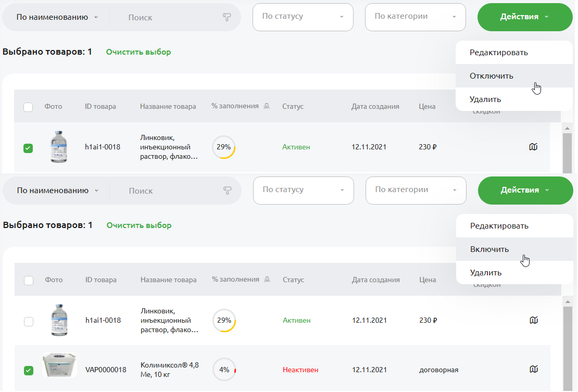Click the 4% fill progress ring
The height and width of the screenshot is (392, 578).
(224, 370)
